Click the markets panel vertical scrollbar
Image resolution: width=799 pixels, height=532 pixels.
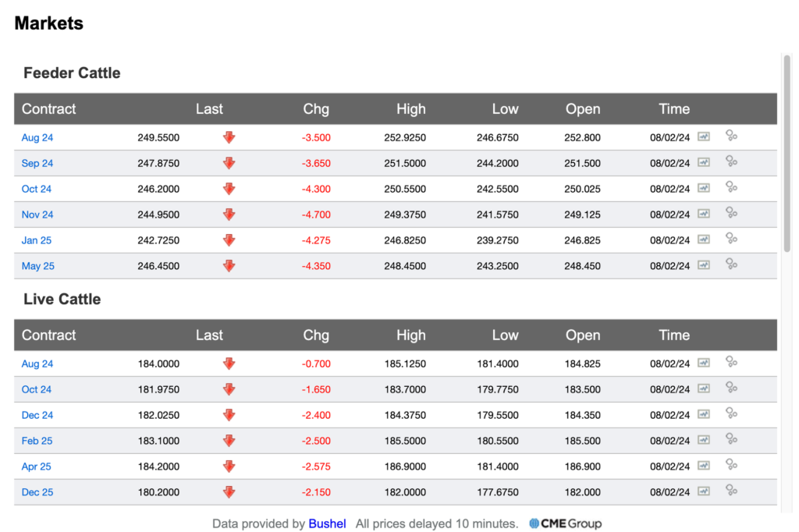tap(787, 153)
